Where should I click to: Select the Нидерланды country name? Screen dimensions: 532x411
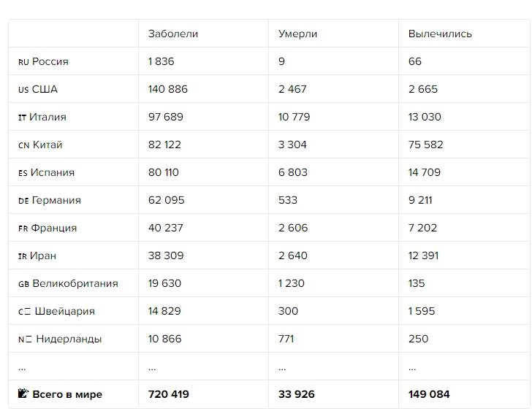point(69,339)
